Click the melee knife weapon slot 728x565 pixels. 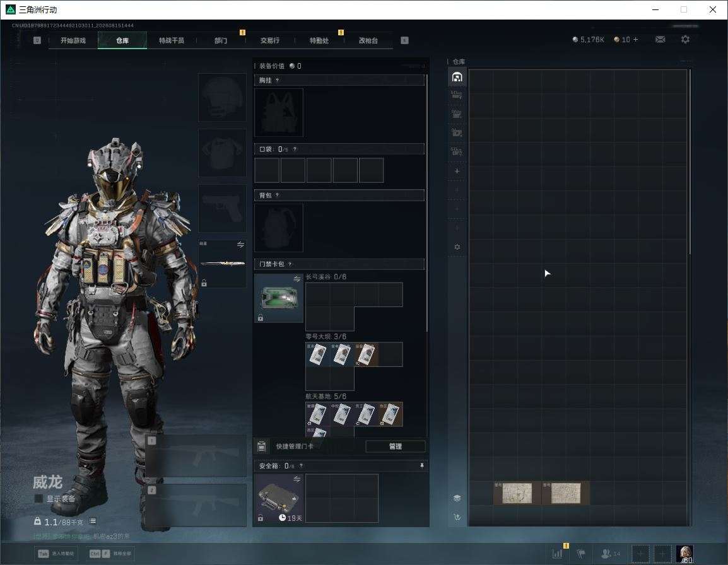(x=223, y=263)
